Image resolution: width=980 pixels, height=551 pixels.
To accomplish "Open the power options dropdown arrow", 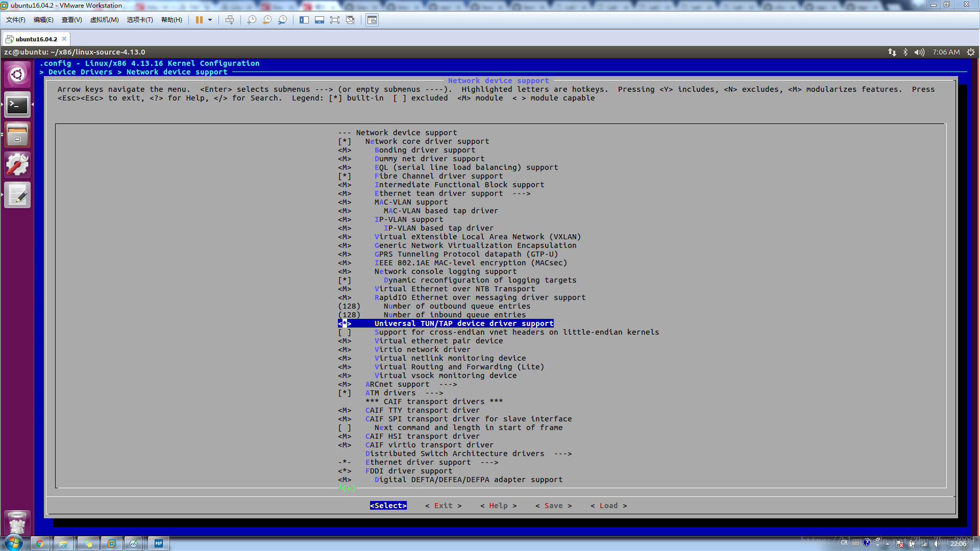I will 210,20.
